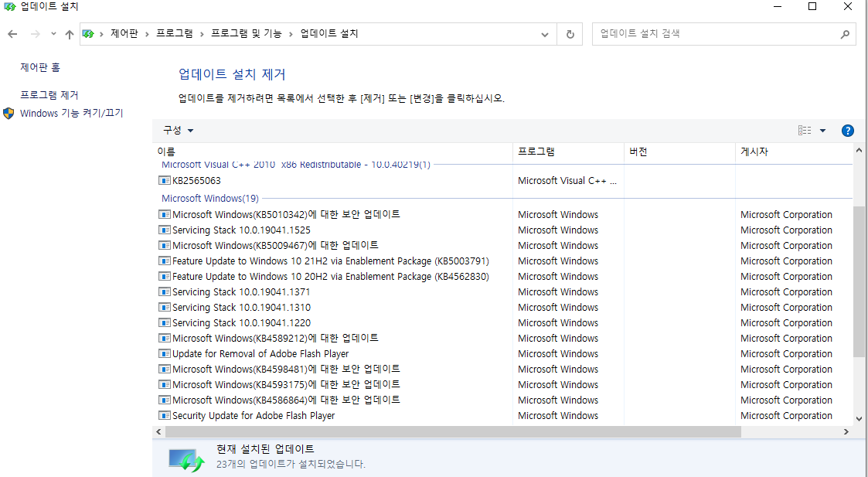868x477 pixels.
Task: Open the 프로그램 제거 link
Action: pyautogui.click(x=49, y=95)
